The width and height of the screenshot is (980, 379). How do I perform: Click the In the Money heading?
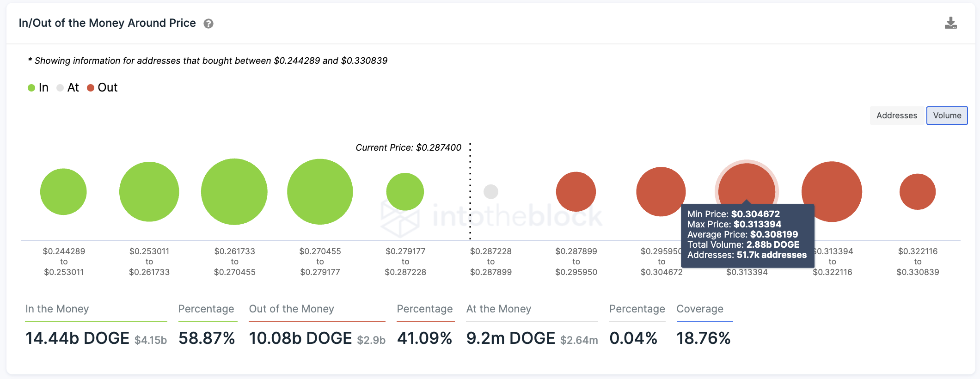(x=57, y=309)
